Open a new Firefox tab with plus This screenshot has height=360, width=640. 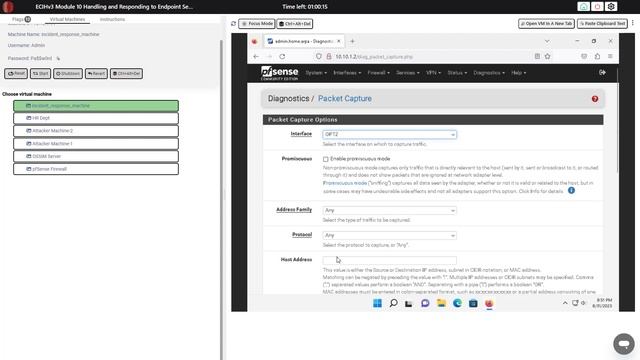tap(352, 41)
